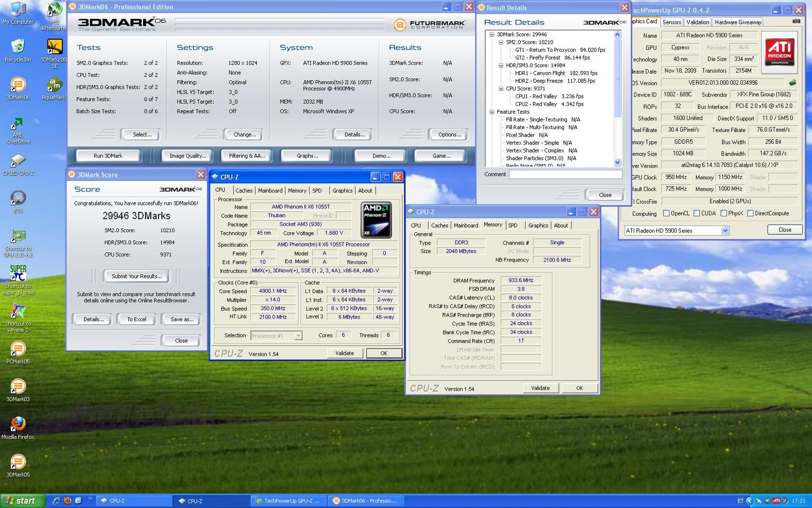Open AMD OverDrive desktop shortcut
The width and height of the screenshot is (812, 508).
coord(18,131)
